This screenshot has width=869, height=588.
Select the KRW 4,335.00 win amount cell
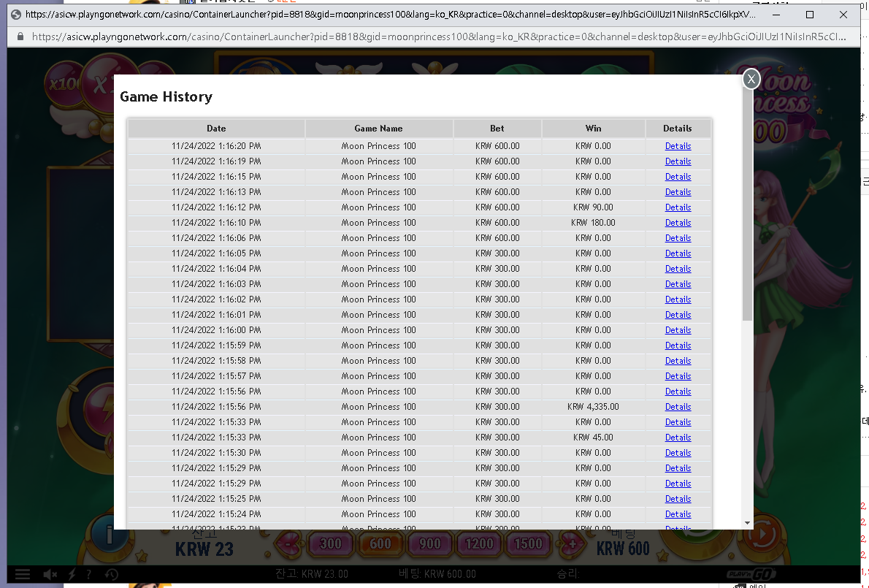click(593, 406)
